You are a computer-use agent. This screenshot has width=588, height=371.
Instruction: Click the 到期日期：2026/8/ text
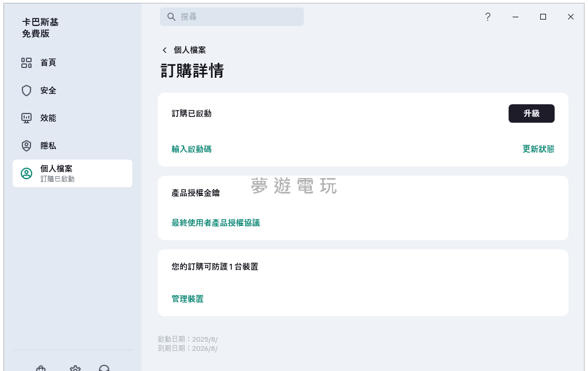(188, 349)
